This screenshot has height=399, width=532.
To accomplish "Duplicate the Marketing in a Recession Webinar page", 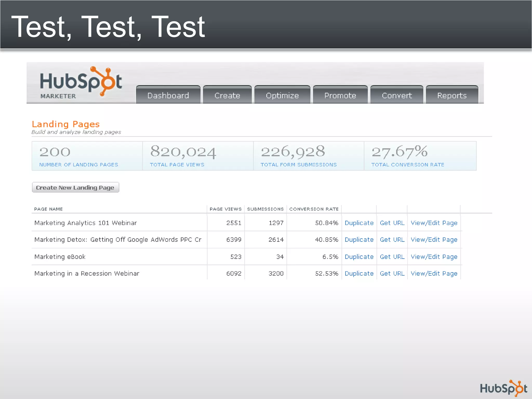I will pos(359,273).
